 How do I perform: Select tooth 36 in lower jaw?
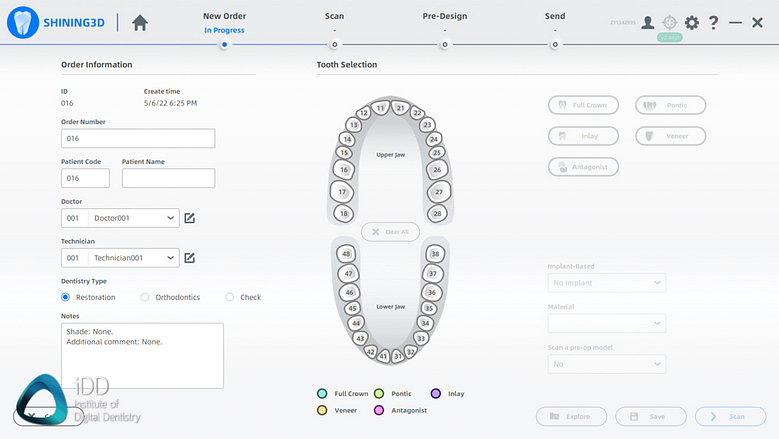click(433, 292)
